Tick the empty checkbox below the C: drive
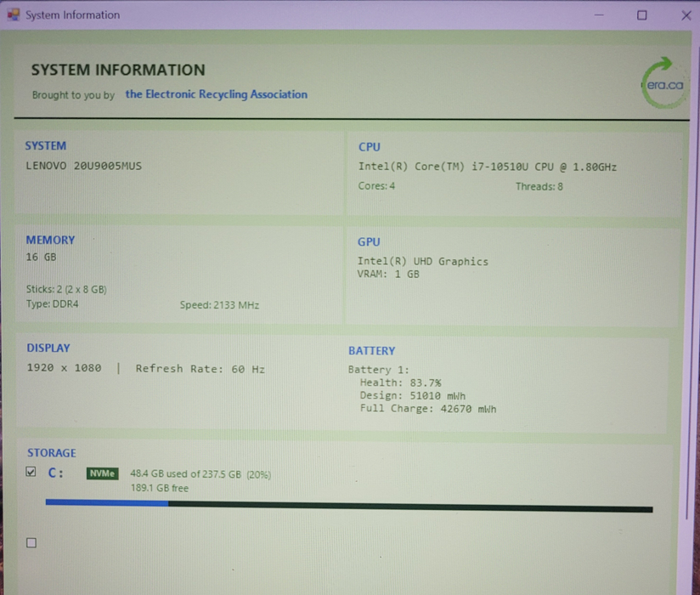Viewport: 700px width, 595px height. click(31, 543)
